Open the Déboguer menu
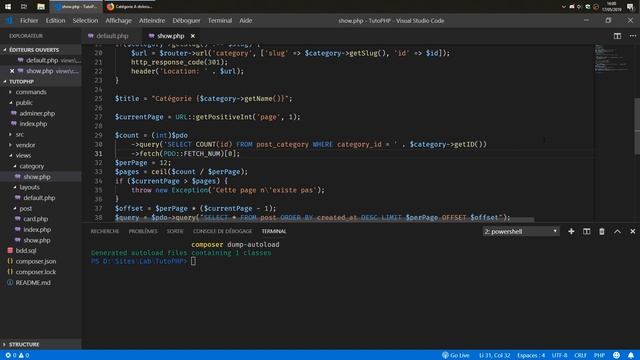 pos(186,20)
